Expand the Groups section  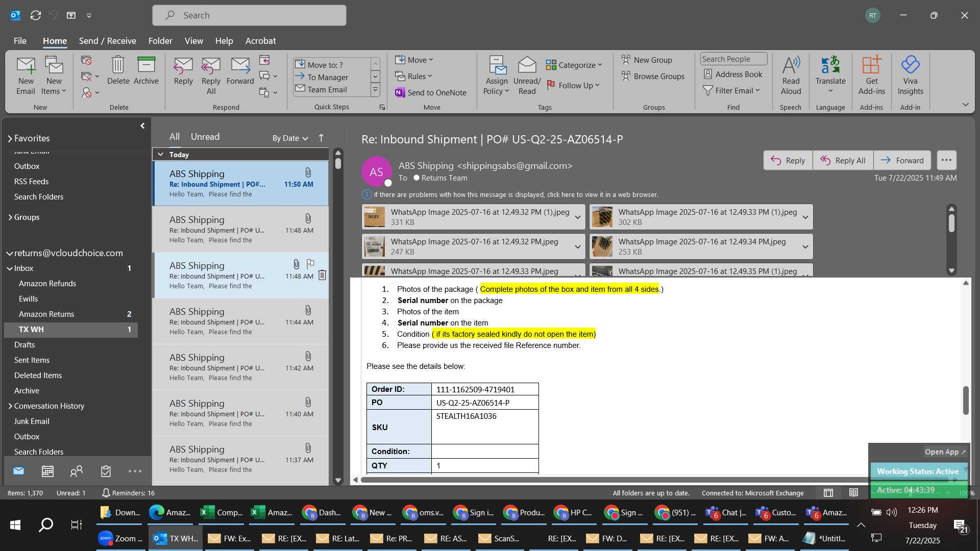coord(10,217)
